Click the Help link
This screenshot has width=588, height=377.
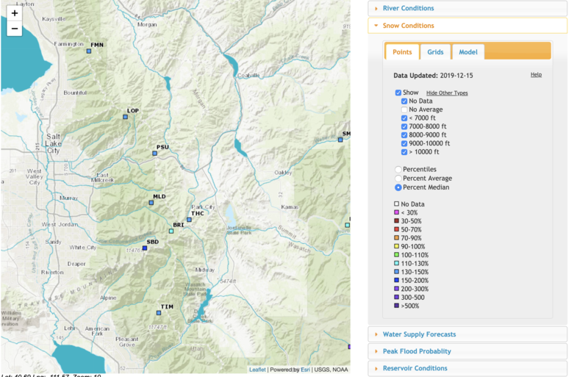(x=536, y=75)
